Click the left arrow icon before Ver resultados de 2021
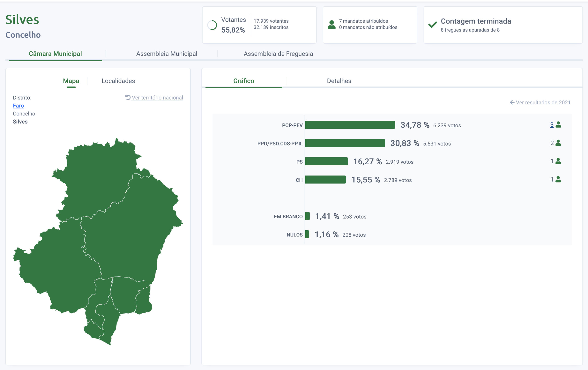This screenshot has width=588, height=370. tap(512, 103)
